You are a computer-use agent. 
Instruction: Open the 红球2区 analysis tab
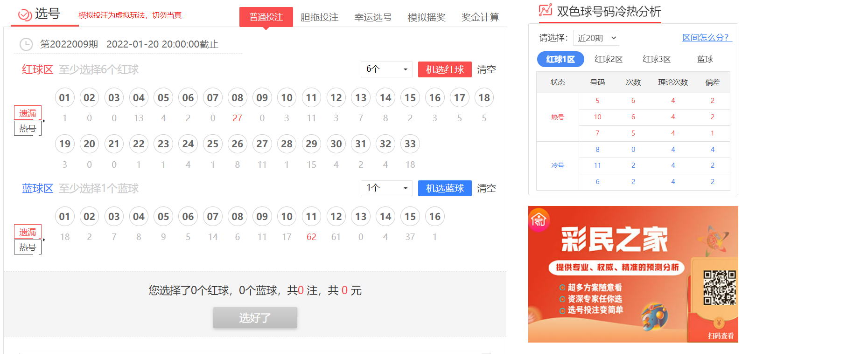[609, 59]
